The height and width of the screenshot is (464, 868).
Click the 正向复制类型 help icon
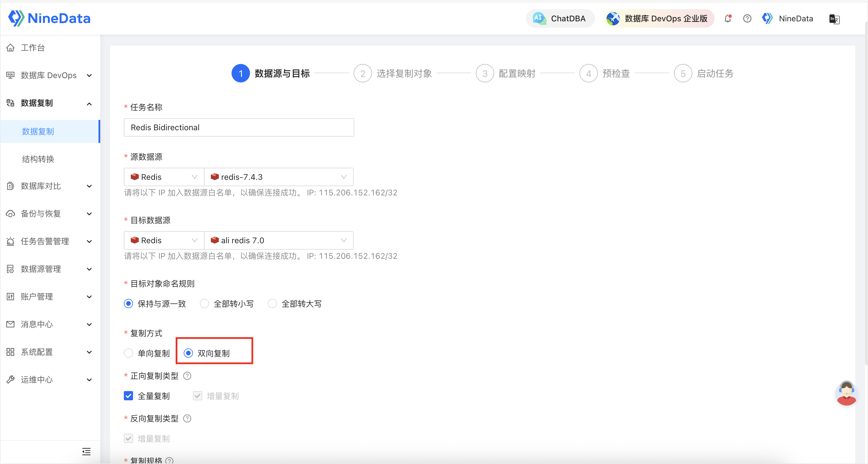click(187, 376)
